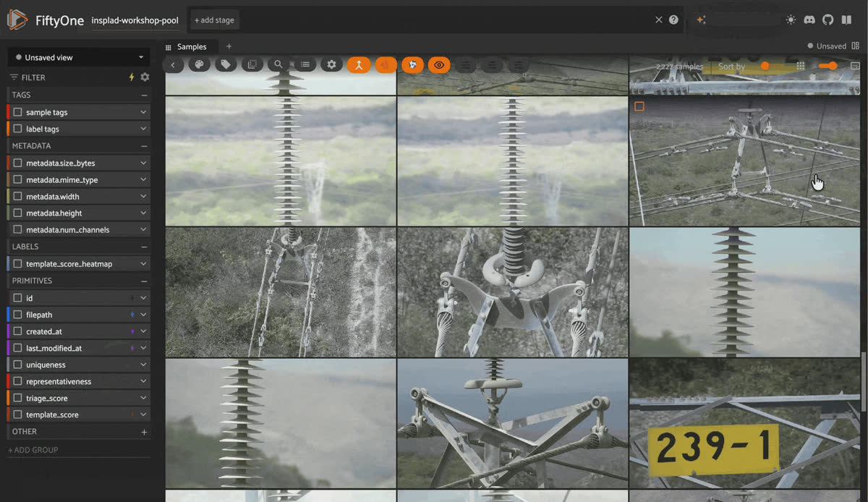
Task: Expand the metadata.num_channels filter chevron
Action: tap(143, 229)
